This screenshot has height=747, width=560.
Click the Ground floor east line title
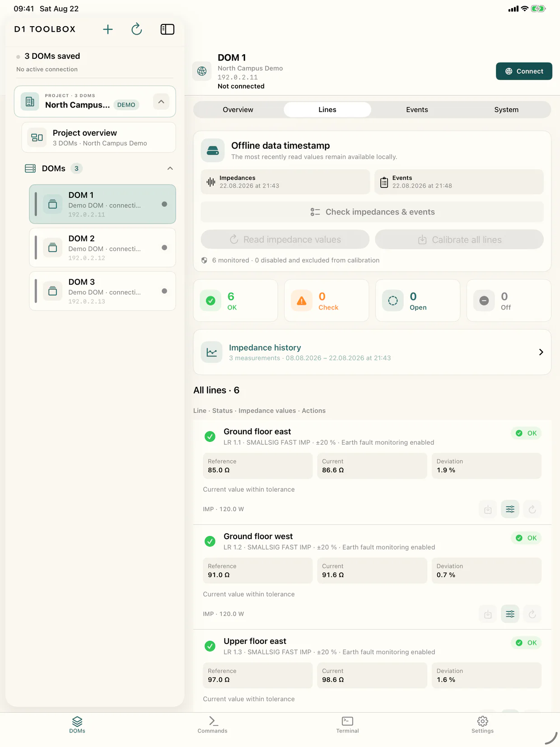tap(257, 432)
